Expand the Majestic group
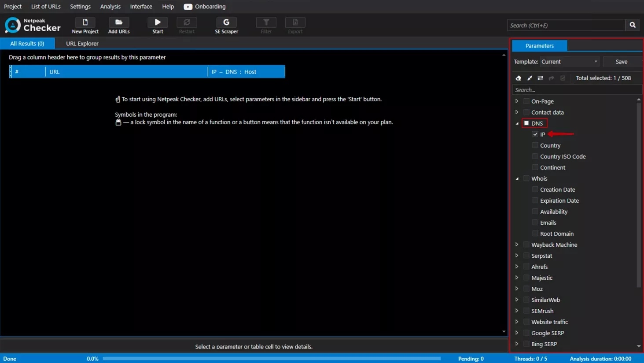The height and width of the screenshot is (363, 644). [x=517, y=278]
